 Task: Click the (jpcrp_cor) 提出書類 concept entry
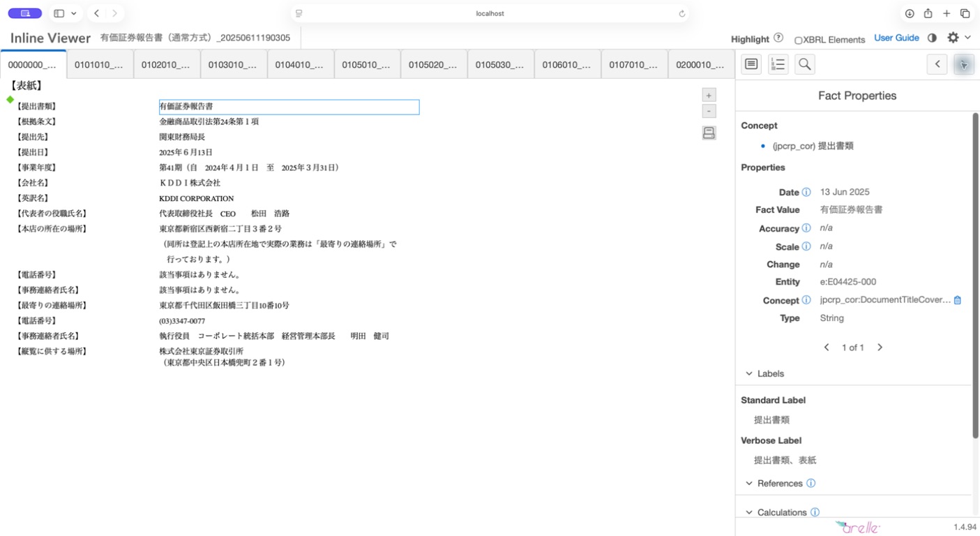click(813, 146)
